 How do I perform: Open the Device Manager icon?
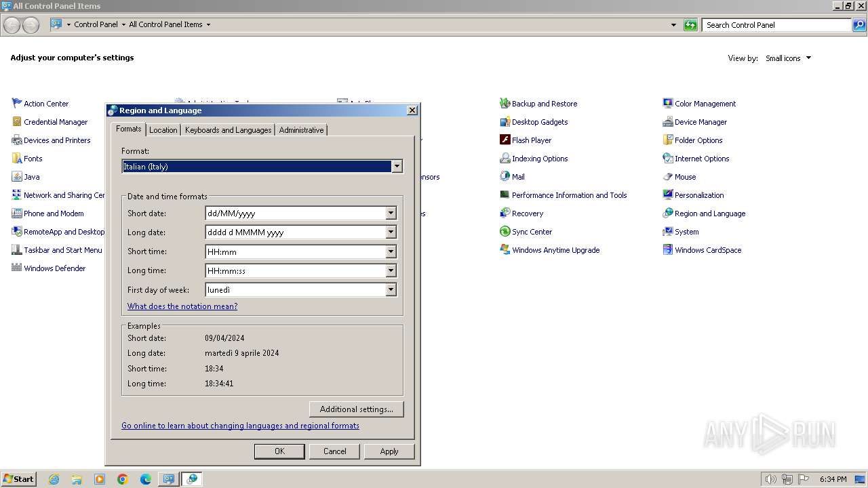(x=668, y=122)
